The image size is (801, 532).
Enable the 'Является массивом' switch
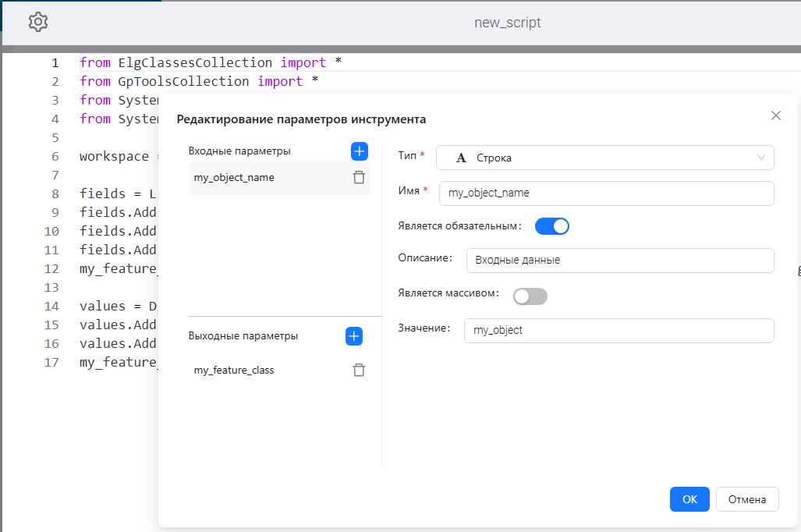(x=530, y=296)
